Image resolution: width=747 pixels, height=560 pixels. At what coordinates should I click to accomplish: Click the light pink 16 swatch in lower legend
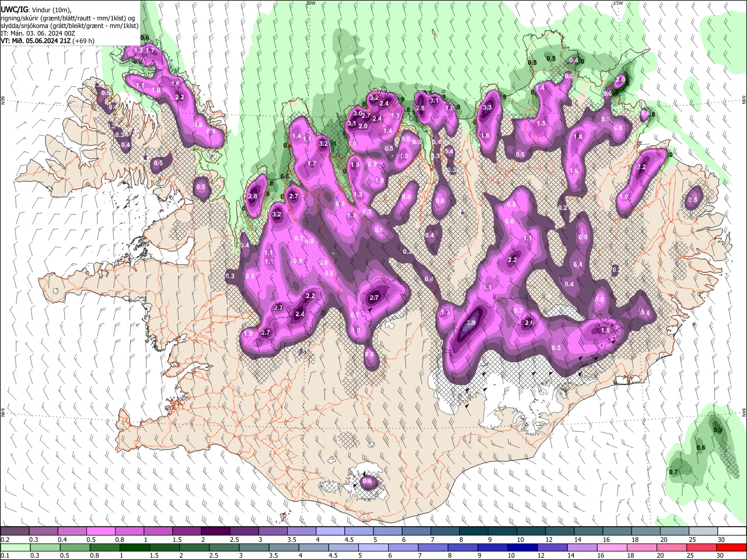(x=612, y=547)
